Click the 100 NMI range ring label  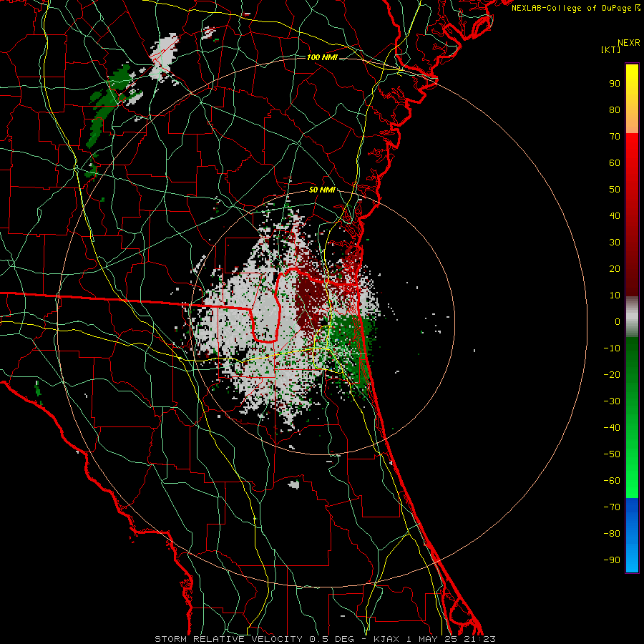tap(322, 57)
